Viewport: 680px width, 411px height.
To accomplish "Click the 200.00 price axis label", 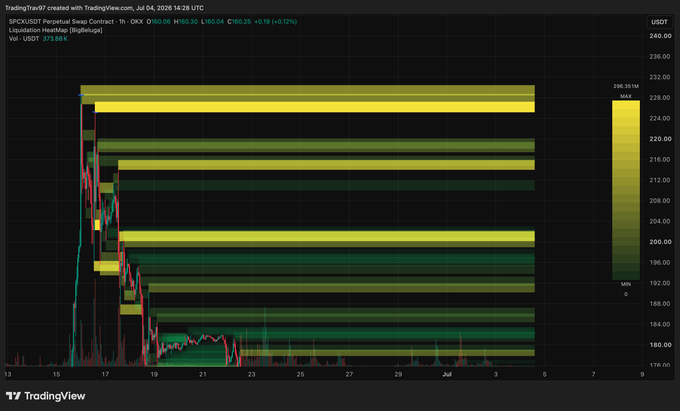I will 660,242.
